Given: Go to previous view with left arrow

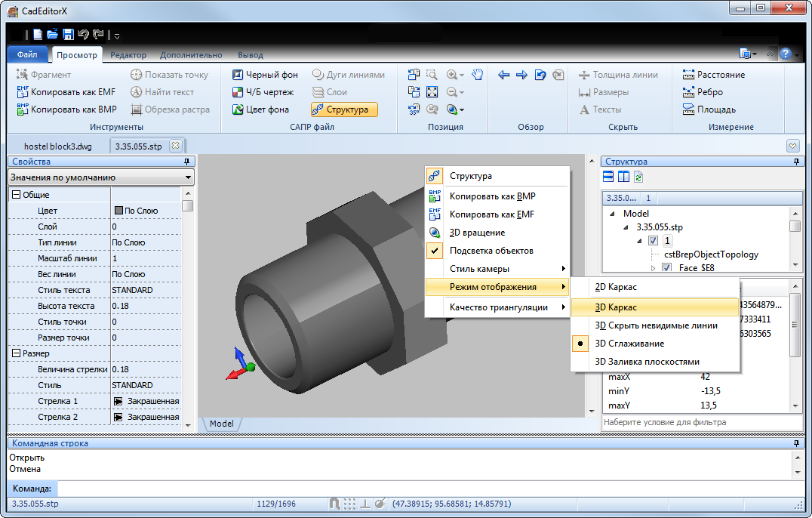Looking at the screenshot, I should (x=504, y=75).
